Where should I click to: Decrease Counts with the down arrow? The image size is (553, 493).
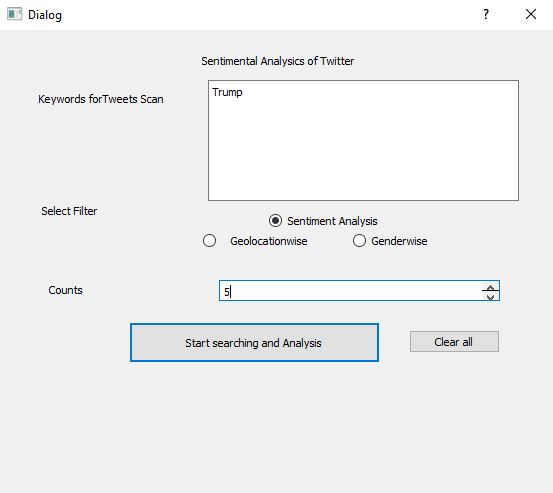point(490,296)
